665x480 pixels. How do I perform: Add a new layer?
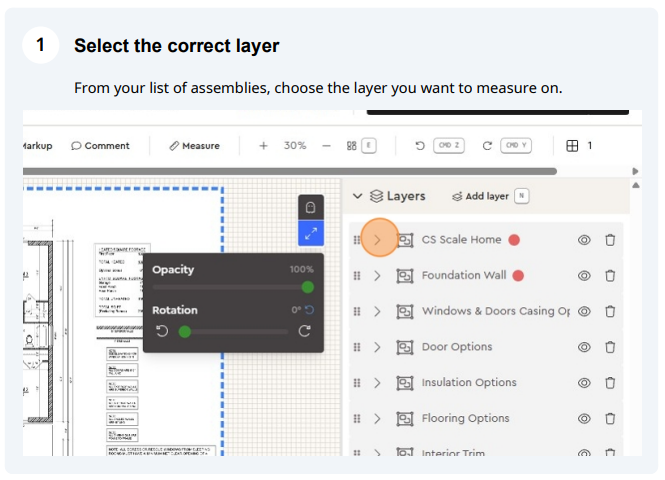(x=481, y=196)
